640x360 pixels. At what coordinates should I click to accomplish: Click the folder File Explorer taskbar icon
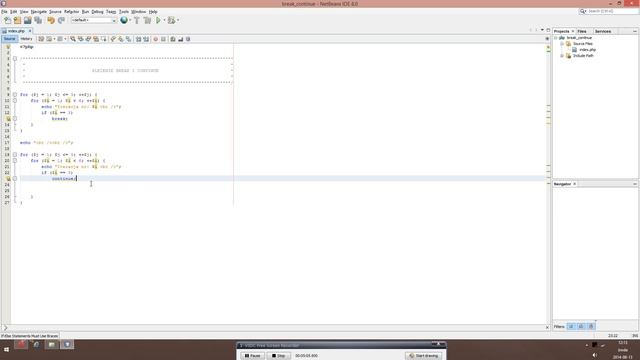[x=52, y=345]
